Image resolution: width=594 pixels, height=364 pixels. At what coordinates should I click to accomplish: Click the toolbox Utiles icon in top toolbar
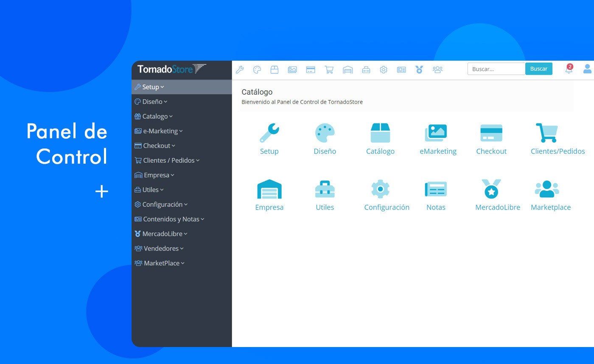tap(366, 70)
